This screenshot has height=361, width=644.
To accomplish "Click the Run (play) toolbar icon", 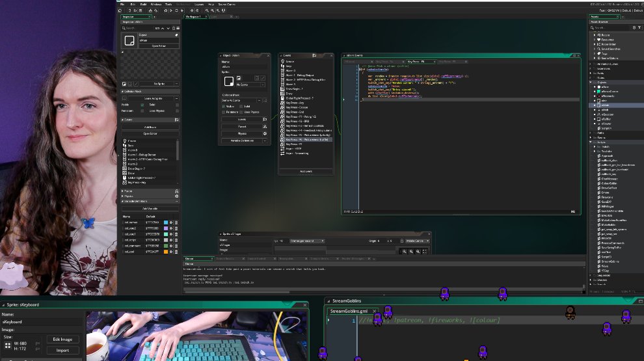I will 171,10.
